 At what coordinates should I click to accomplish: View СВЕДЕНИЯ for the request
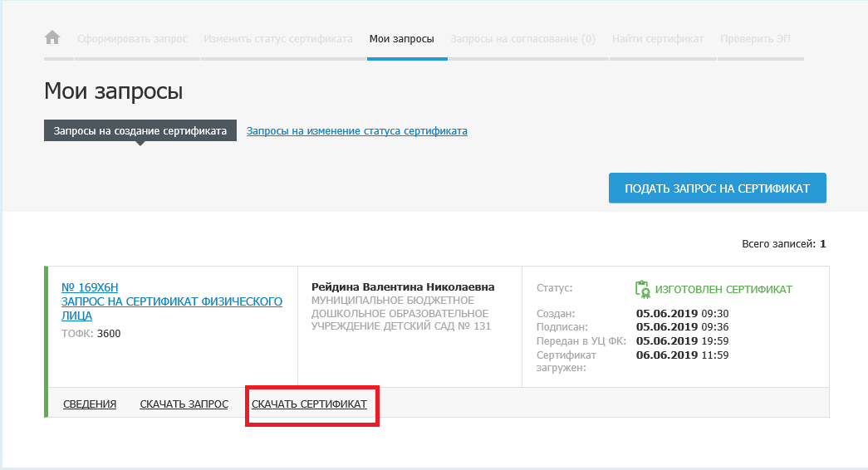(x=90, y=404)
